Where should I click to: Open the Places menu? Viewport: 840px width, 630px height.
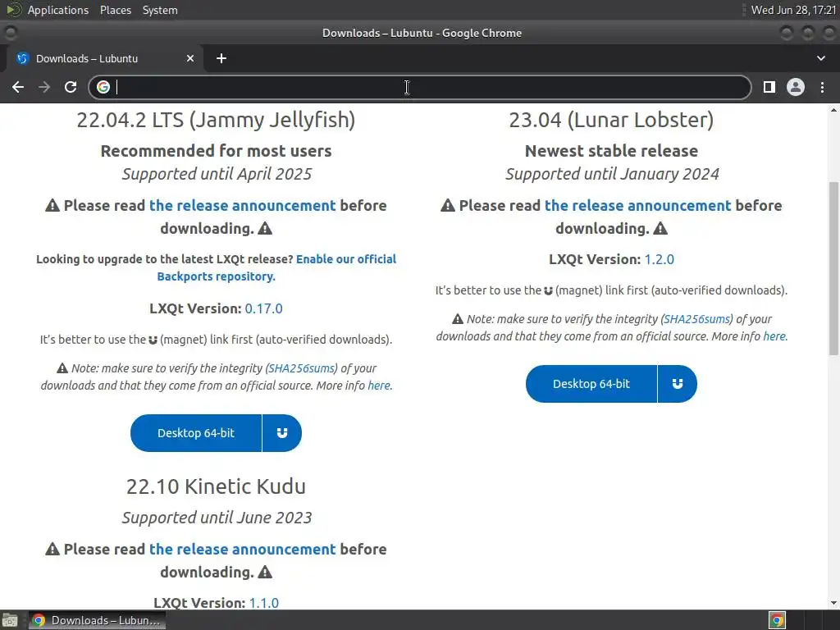(x=115, y=10)
